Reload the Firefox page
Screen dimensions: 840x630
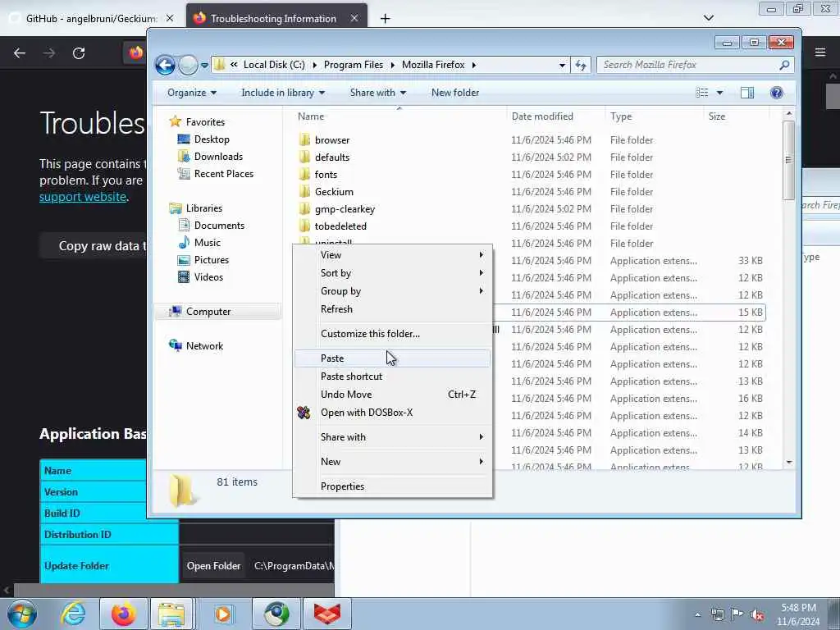(79, 53)
